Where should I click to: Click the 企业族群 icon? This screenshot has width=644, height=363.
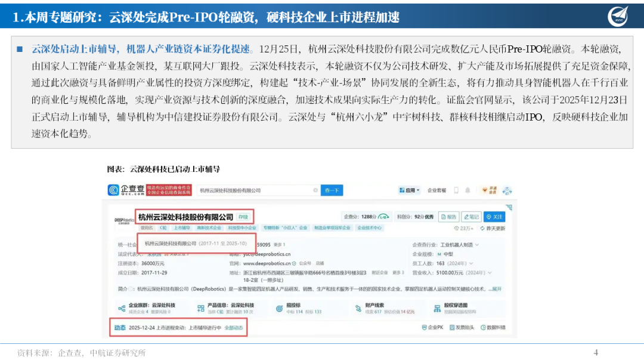tap(122, 308)
